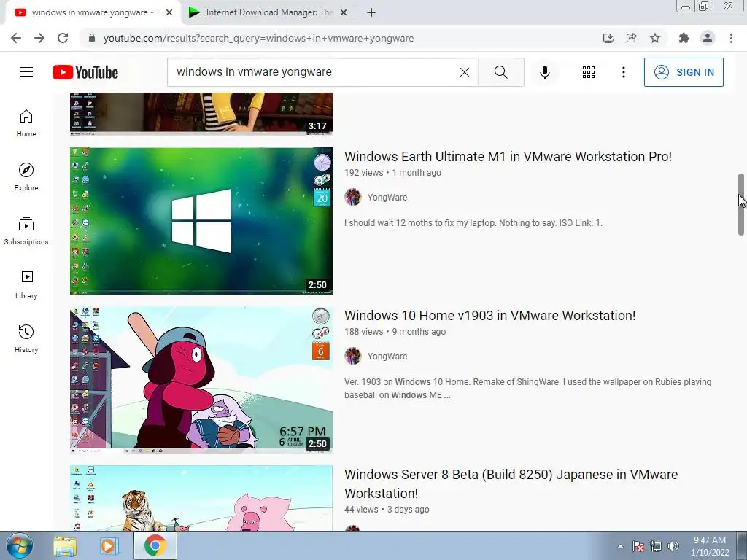
Task: Click the page vertical scrollbar thumb
Action: (x=741, y=204)
